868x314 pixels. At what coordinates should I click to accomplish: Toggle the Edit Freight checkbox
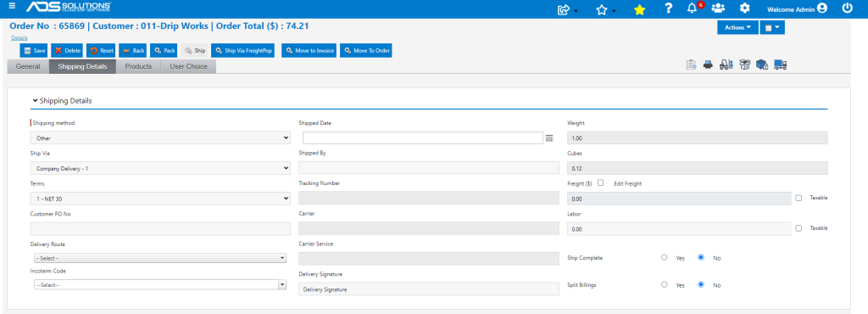click(x=601, y=182)
